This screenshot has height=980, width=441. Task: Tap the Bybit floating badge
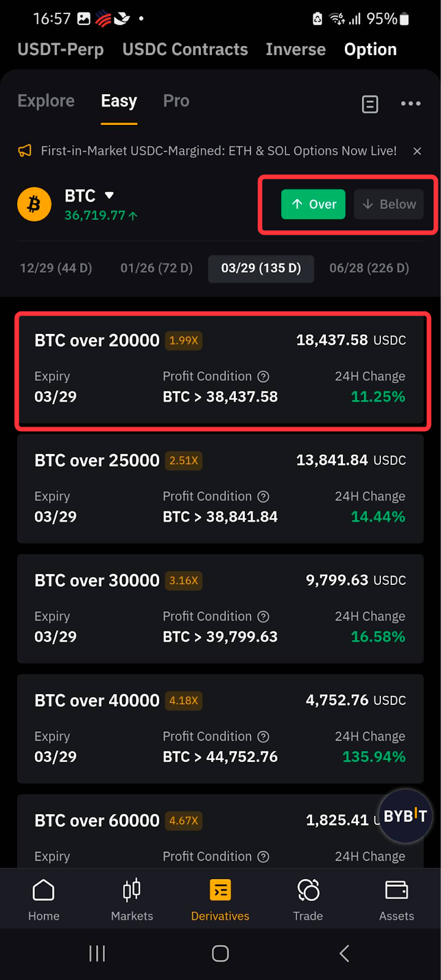point(405,816)
